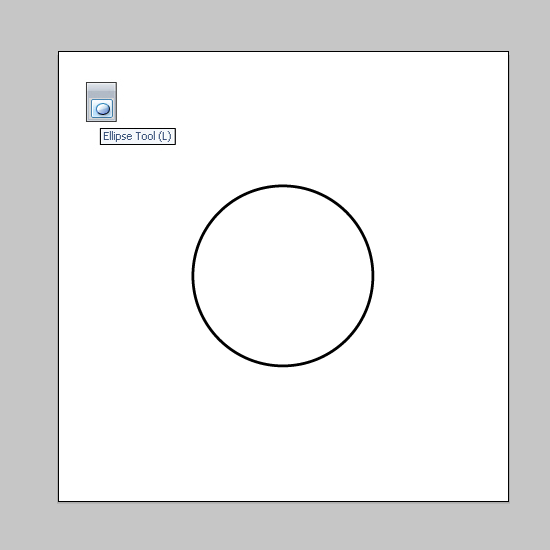Screen dimensions: 550x550
Task: Click the artboard's bottom-right corner
Action: point(508,501)
